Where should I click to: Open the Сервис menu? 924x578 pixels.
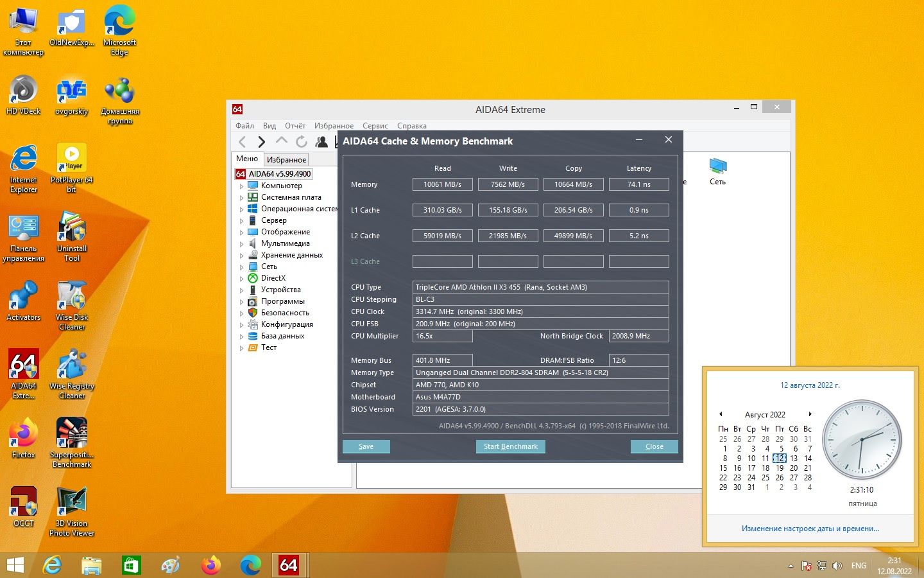(x=375, y=126)
